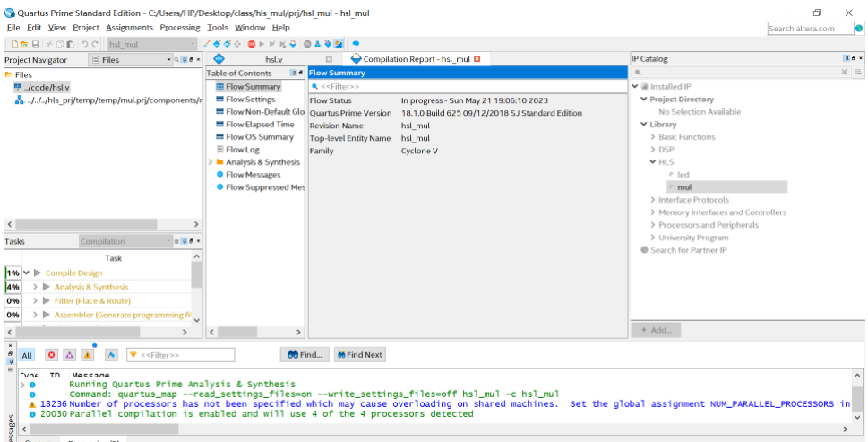This screenshot has width=868, height=442.
Task: Toggle the pin button in Tasks panel header
Action: 185,241
